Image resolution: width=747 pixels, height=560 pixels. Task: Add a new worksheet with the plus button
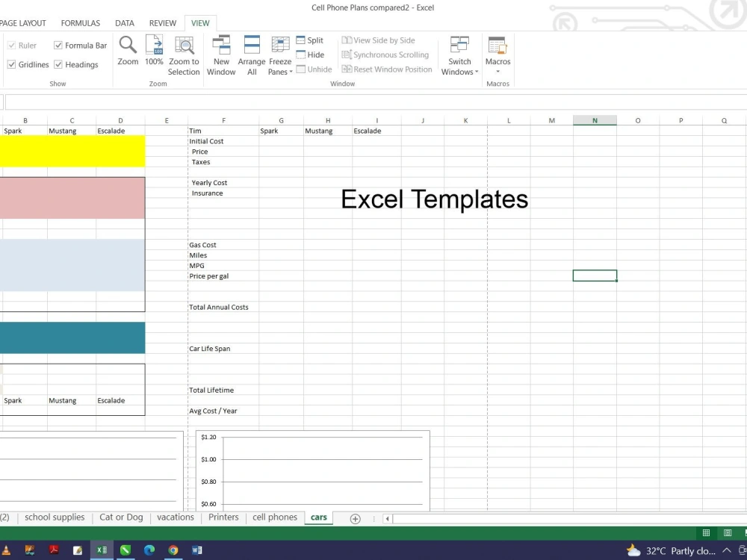355,518
